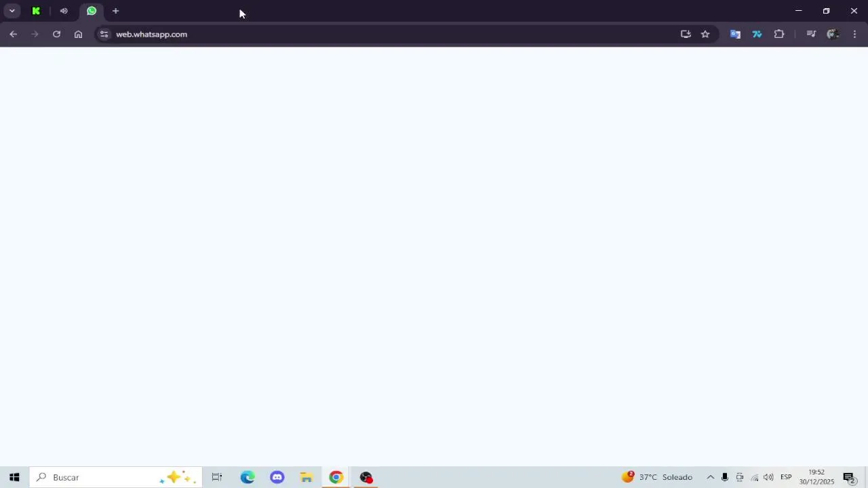The width and height of the screenshot is (868, 488).
Task: Open the volume control in the tray
Action: [x=768, y=477]
